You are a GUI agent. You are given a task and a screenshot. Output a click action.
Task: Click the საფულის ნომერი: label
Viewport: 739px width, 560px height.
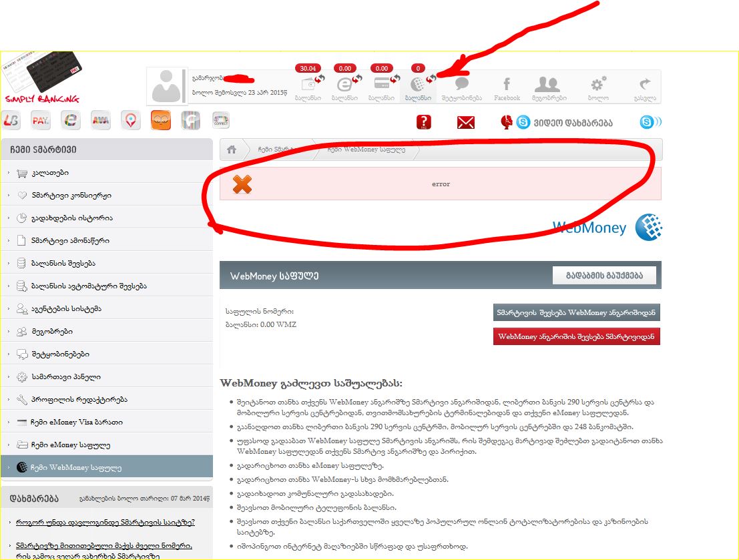click(259, 312)
